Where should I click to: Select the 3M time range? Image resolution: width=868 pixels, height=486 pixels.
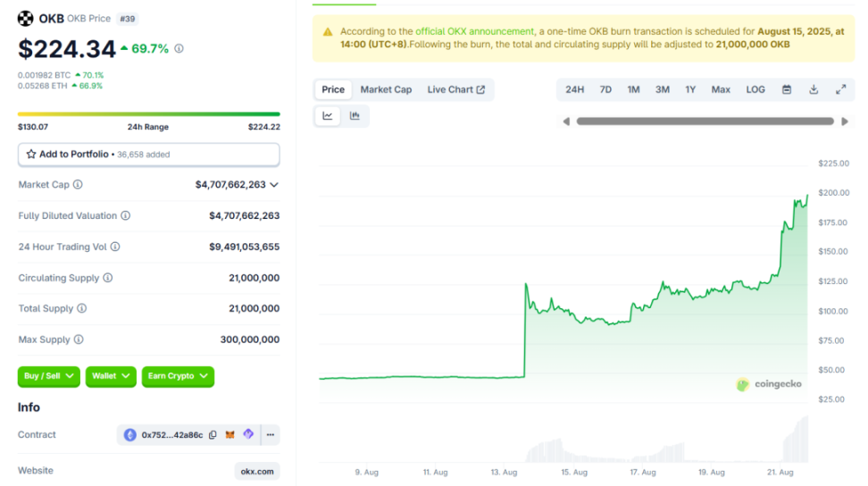coord(662,89)
